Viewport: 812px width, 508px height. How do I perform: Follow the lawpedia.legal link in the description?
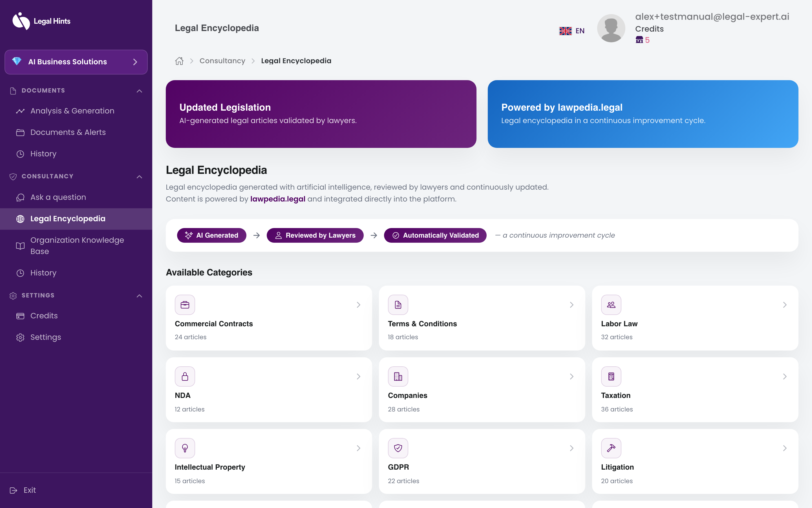point(277,199)
